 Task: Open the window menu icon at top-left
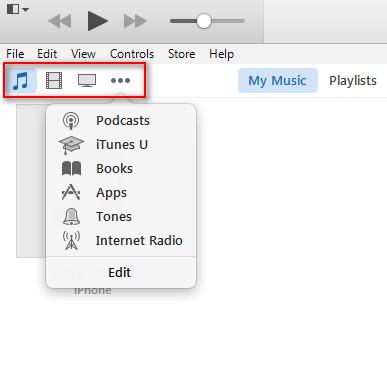[17, 9]
